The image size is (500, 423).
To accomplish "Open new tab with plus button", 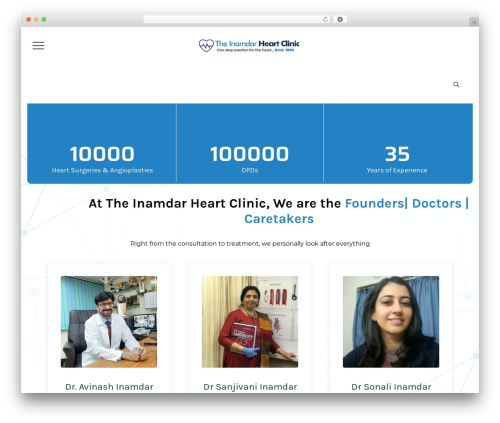I will (474, 22).
